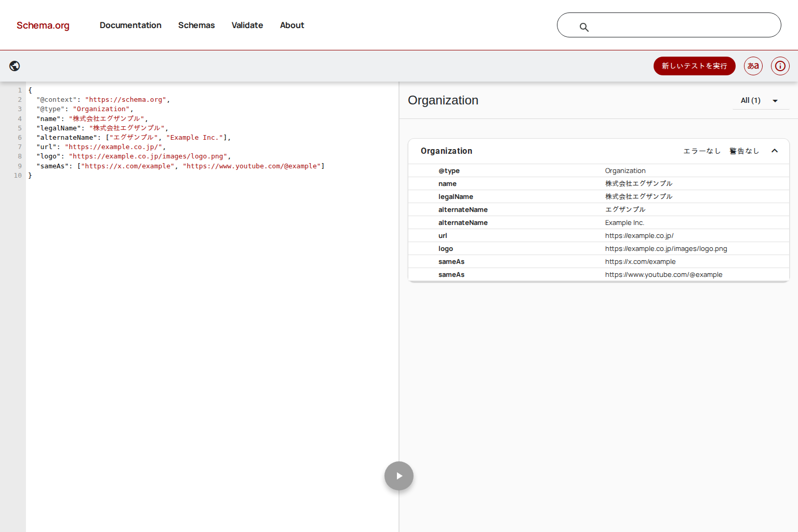Image resolution: width=798 pixels, height=532 pixels.
Task: Click the alternateName エグザンプル value
Action: 625,209
